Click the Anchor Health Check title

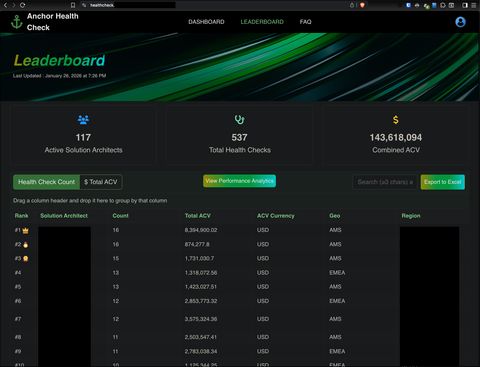pyautogui.click(x=53, y=22)
